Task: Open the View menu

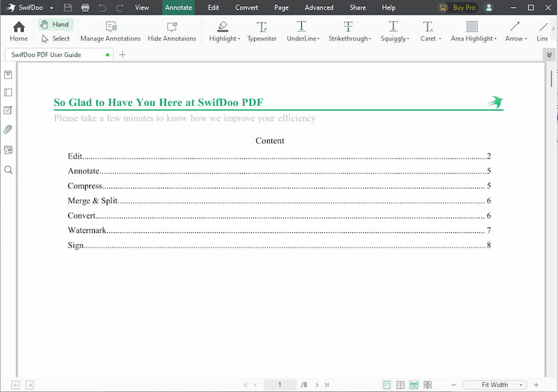Action: (142, 8)
